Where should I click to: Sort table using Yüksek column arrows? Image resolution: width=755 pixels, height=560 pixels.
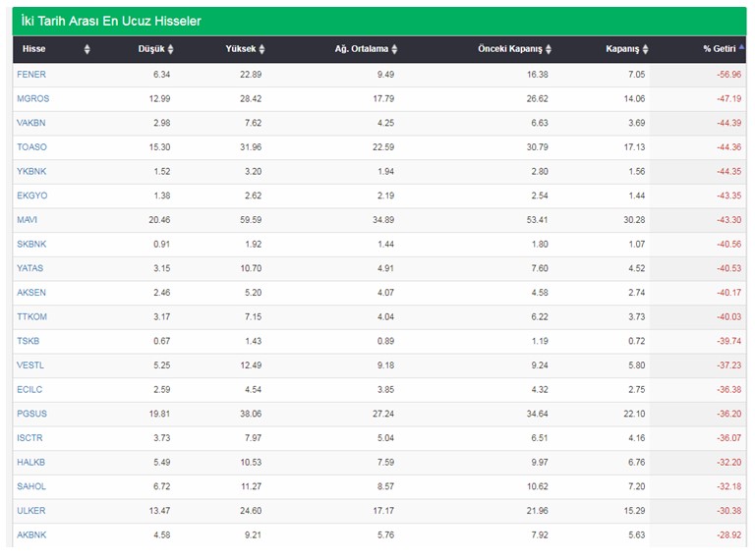pyautogui.click(x=261, y=49)
